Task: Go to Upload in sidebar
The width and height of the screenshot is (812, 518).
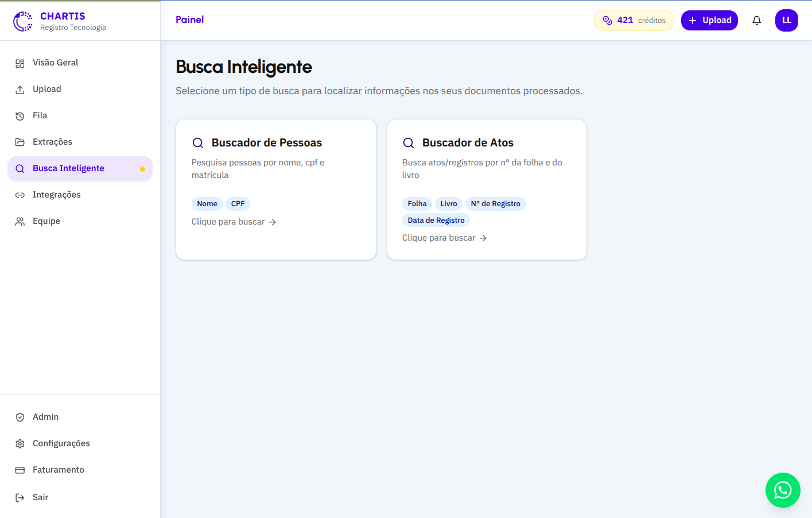Action: [x=80, y=89]
